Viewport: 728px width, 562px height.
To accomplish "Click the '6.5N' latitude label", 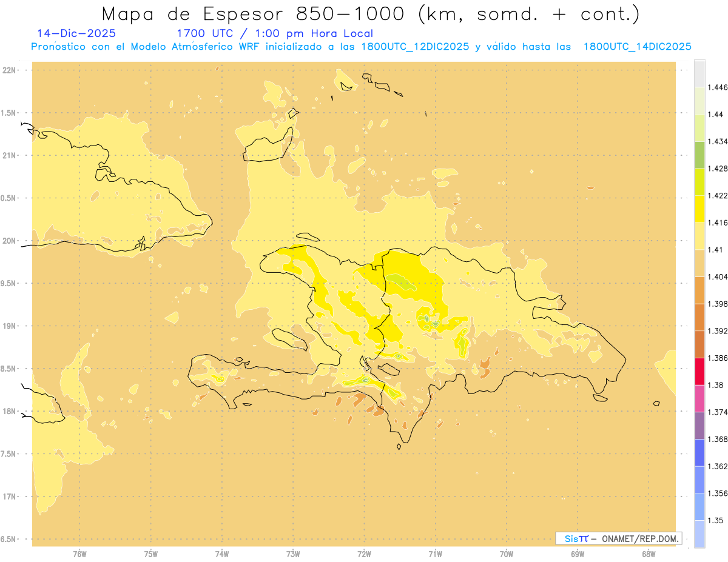I will pos(9,539).
